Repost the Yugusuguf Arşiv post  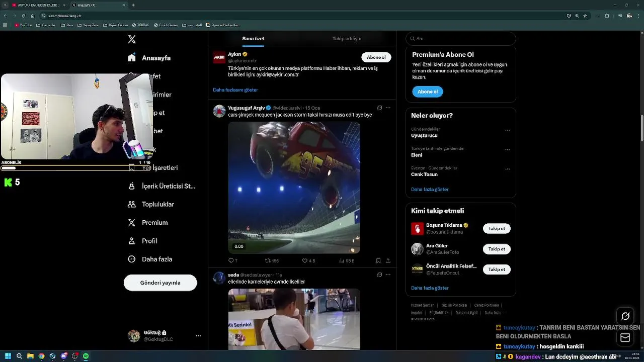(x=272, y=261)
